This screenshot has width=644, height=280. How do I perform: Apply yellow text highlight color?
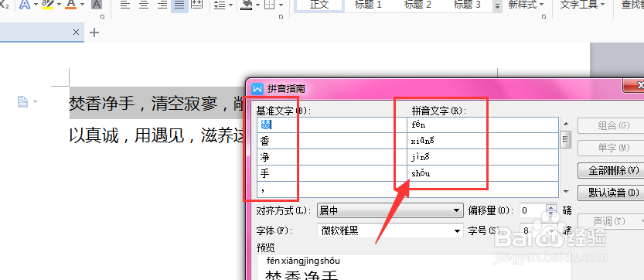point(48,5)
